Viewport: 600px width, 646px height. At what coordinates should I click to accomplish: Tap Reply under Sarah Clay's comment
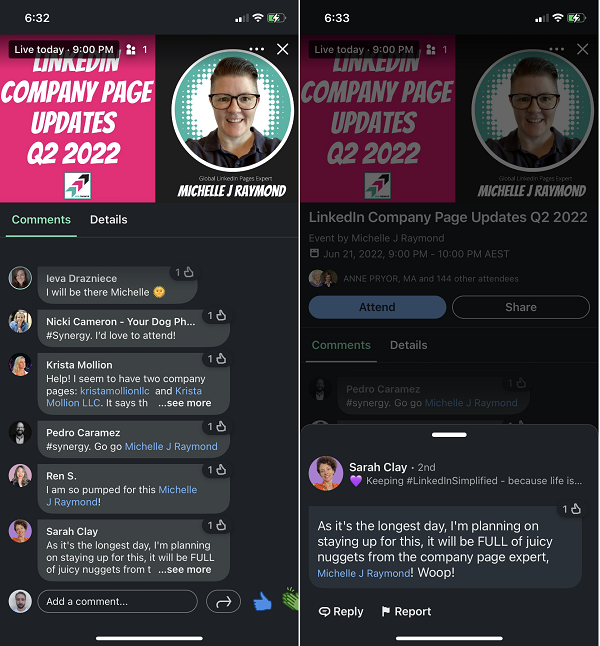341,611
